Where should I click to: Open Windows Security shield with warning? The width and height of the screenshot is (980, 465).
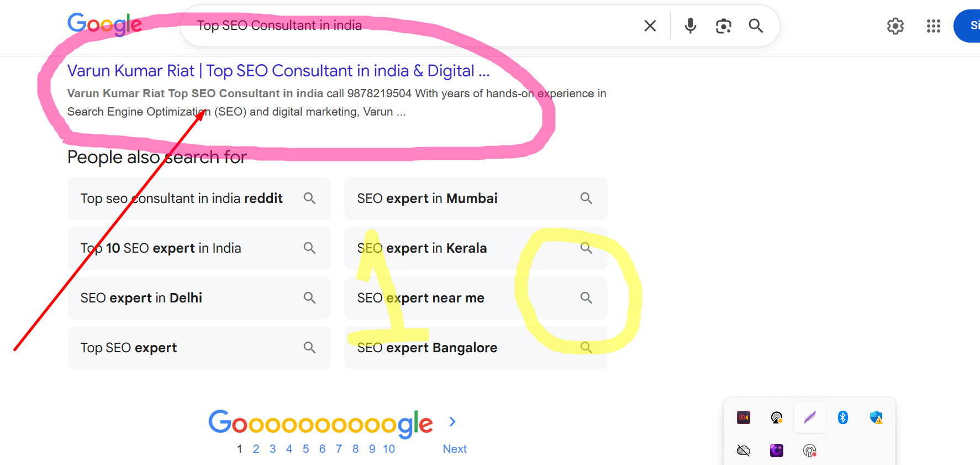click(876, 419)
